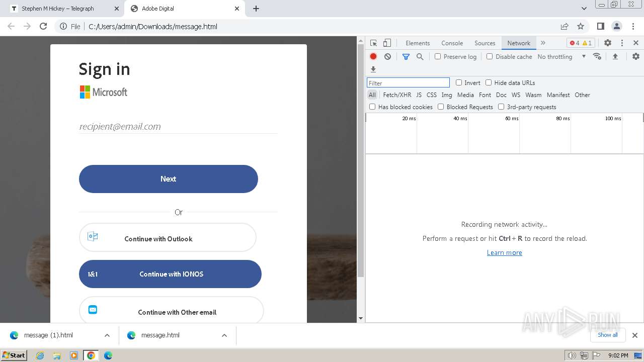Enable Preserve log checkbox
644x362 pixels.
click(438, 56)
